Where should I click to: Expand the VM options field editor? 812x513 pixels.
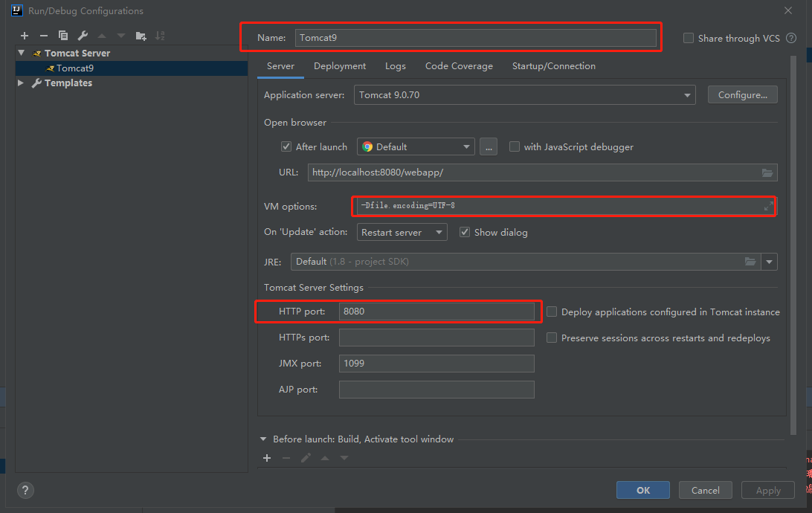pos(769,206)
